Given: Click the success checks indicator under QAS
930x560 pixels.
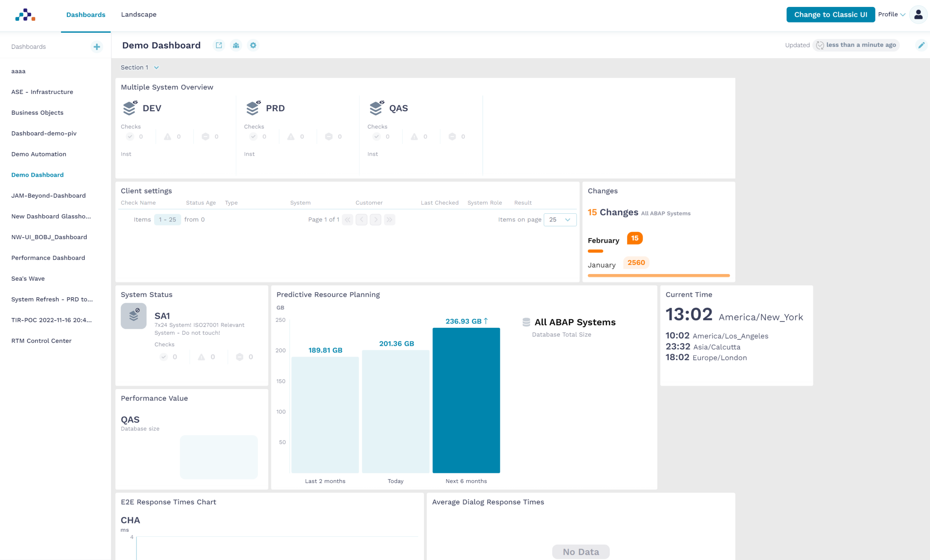Looking at the screenshot, I should 377,136.
